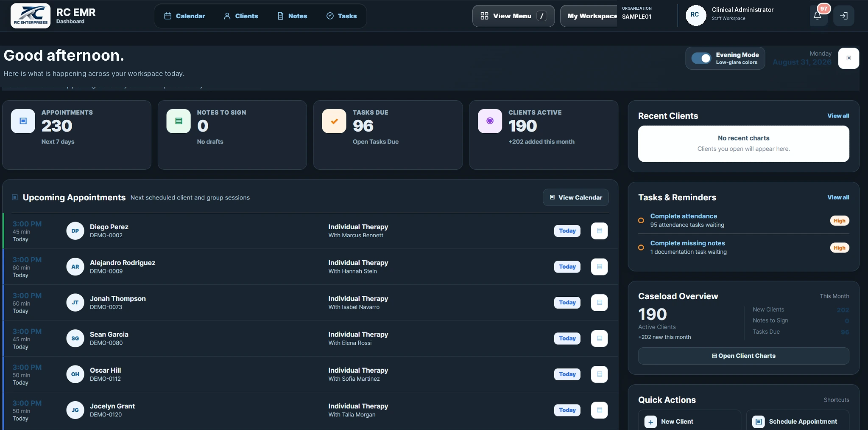Open the Tasks nav tab
The height and width of the screenshot is (430, 868).
[341, 16]
